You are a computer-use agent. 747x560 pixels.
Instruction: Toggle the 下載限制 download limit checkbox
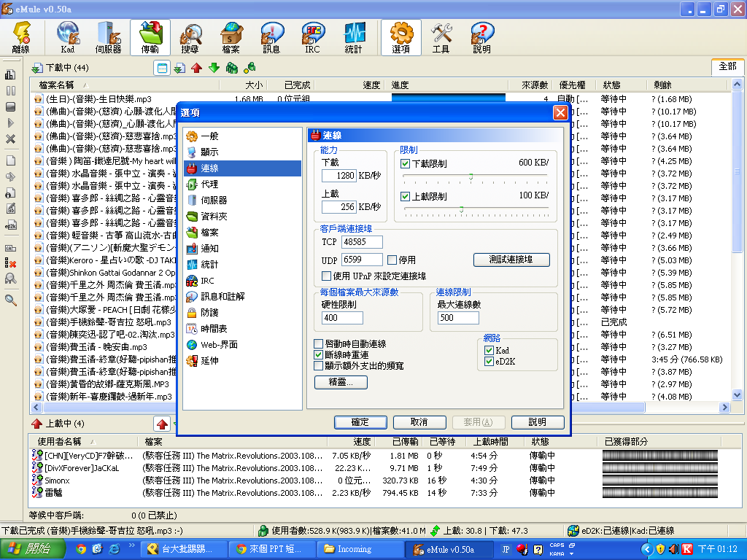pos(406,163)
